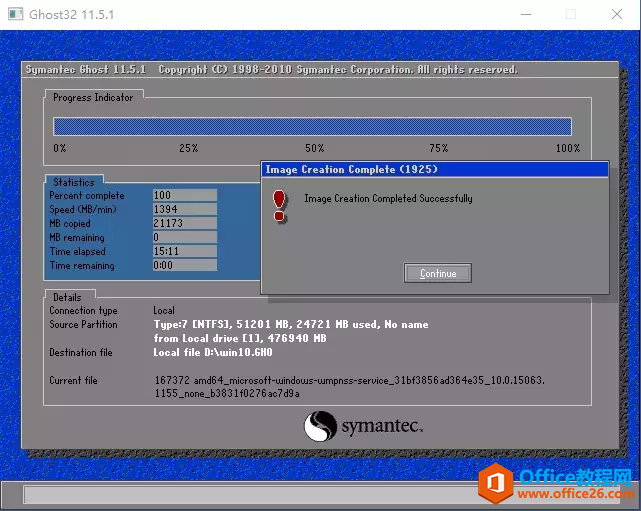Viewport: 641px width, 511px height.
Task: Click the 100% progress mark label
Action: click(x=568, y=148)
